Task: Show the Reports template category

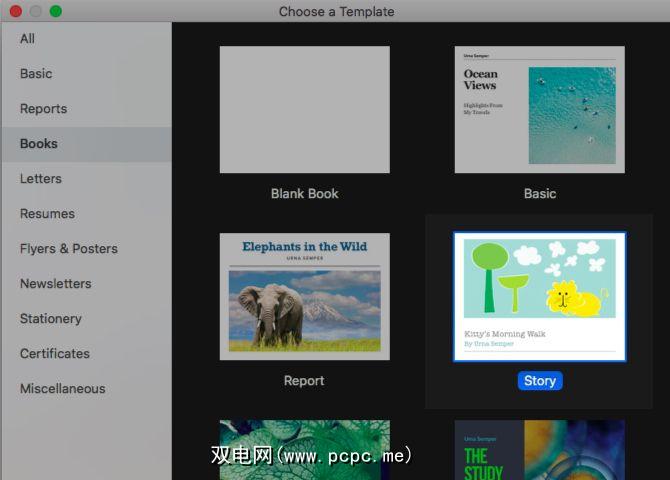Action: 86,109
